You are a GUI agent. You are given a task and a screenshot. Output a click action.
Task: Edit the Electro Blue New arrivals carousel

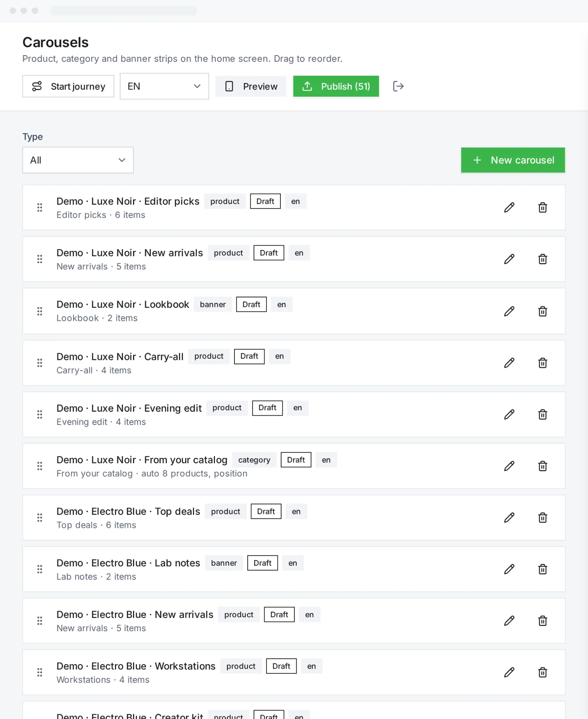click(x=509, y=621)
